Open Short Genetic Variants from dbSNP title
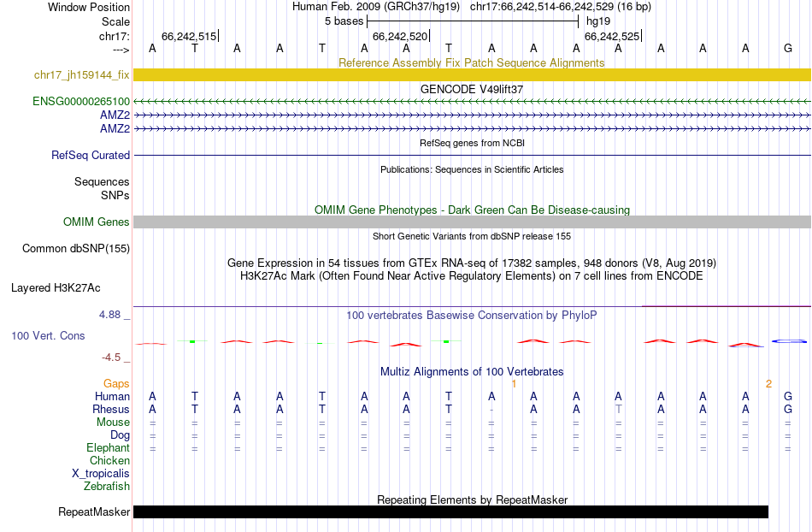Viewport: 812px width, 532px height. coord(472,236)
